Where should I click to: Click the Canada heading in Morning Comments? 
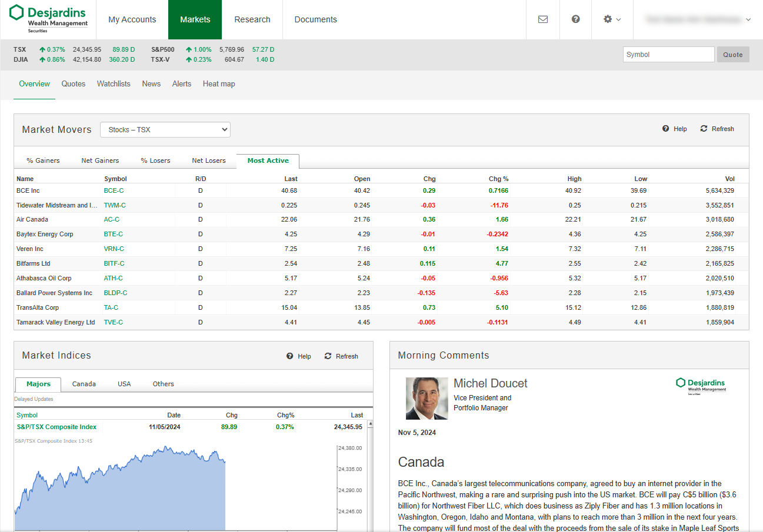pyautogui.click(x=421, y=462)
